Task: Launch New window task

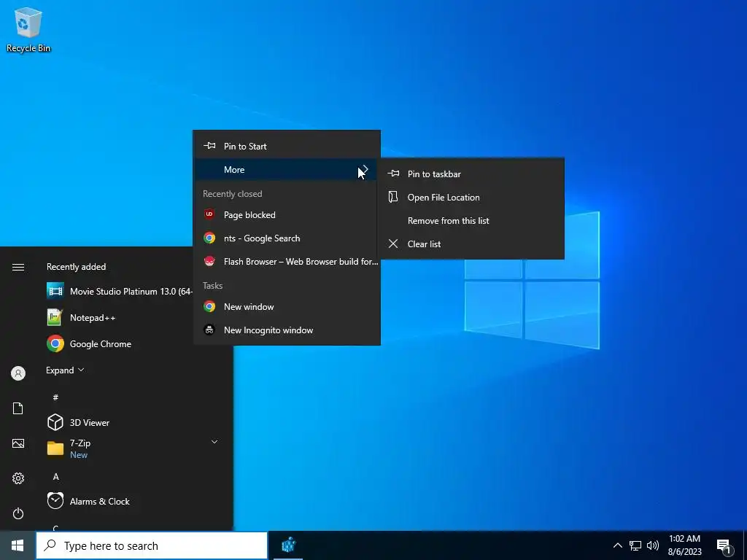Action: (x=286, y=307)
